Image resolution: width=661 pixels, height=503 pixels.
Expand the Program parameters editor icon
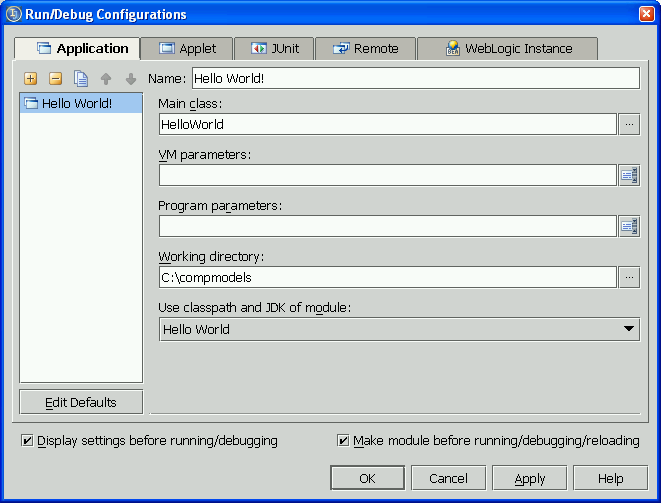coord(629,226)
